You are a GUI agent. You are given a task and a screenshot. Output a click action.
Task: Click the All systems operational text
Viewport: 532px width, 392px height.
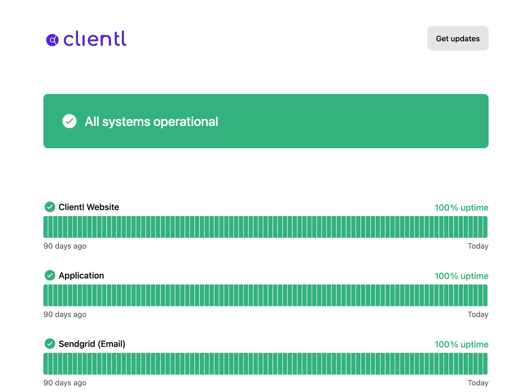click(151, 122)
